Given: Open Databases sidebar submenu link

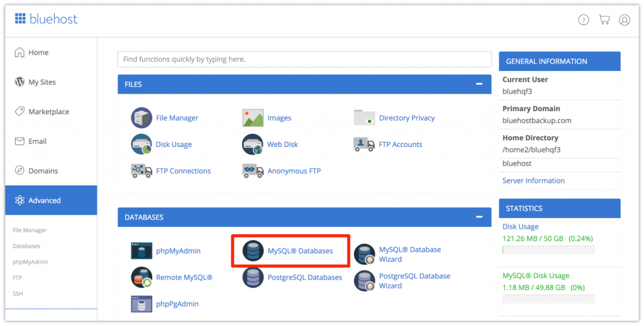Looking at the screenshot, I should point(26,246).
